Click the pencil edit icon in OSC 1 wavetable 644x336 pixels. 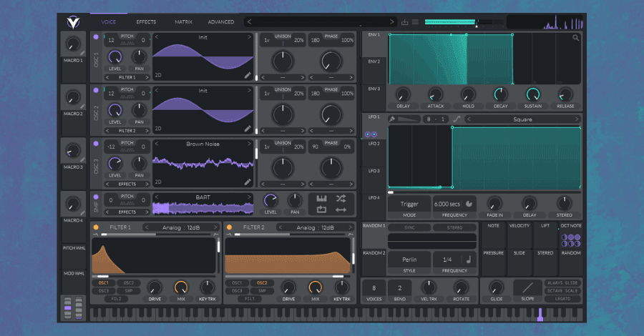coord(248,75)
